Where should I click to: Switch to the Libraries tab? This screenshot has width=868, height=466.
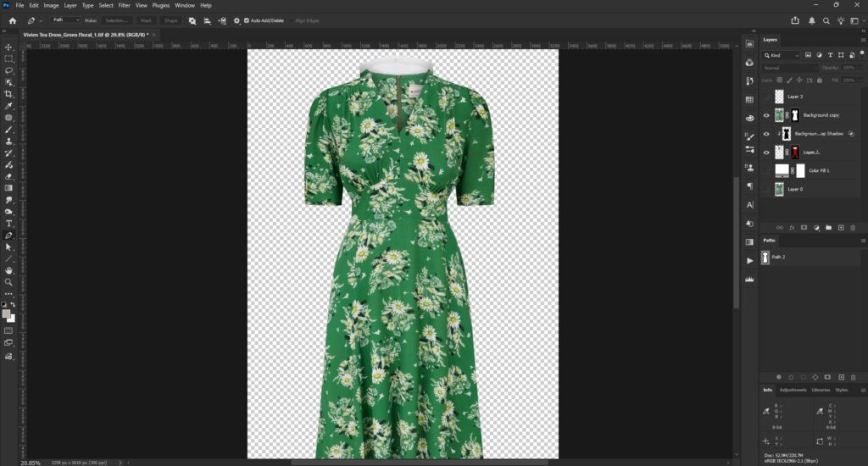[x=821, y=391]
